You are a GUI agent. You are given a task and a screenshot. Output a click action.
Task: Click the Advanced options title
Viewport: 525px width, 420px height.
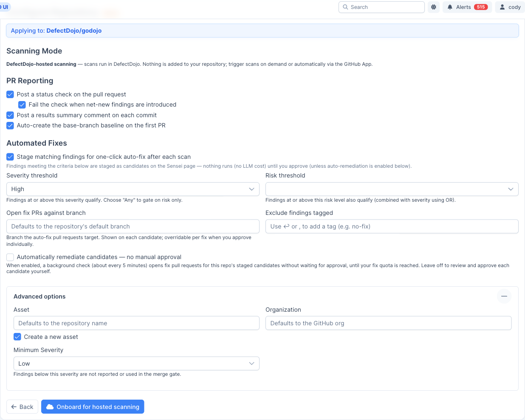click(x=40, y=296)
